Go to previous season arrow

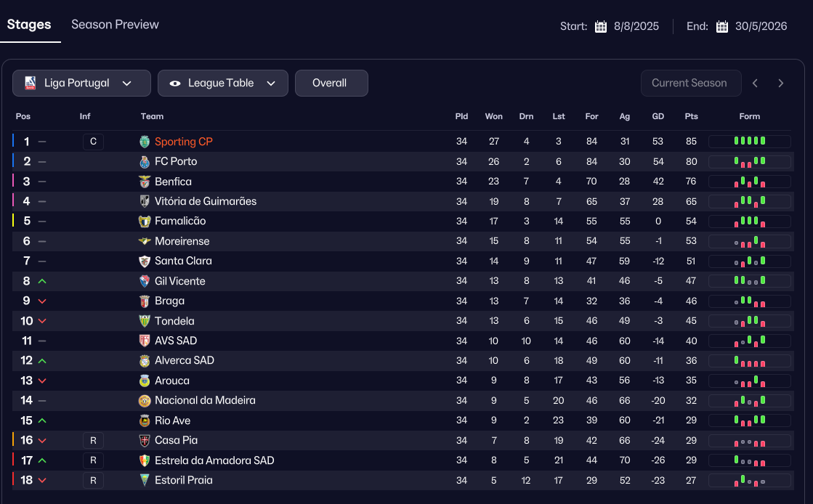pos(756,84)
